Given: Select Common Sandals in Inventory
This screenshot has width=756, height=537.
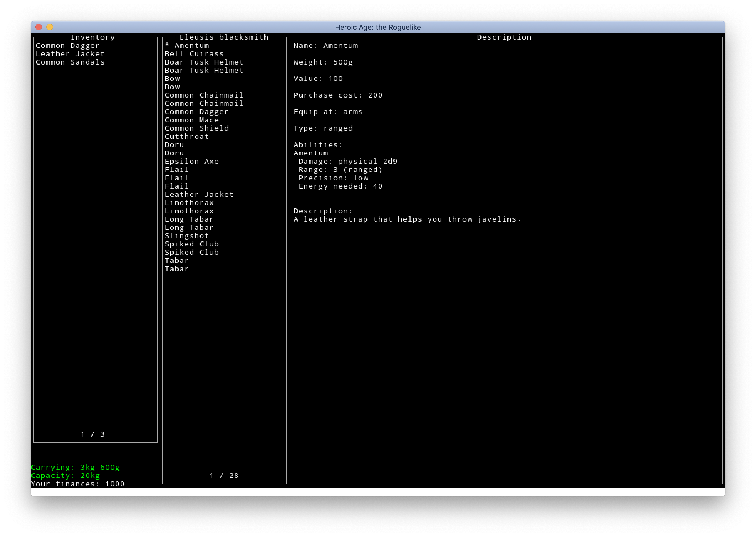Looking at the screenshot, I should [x=70, y=62].
